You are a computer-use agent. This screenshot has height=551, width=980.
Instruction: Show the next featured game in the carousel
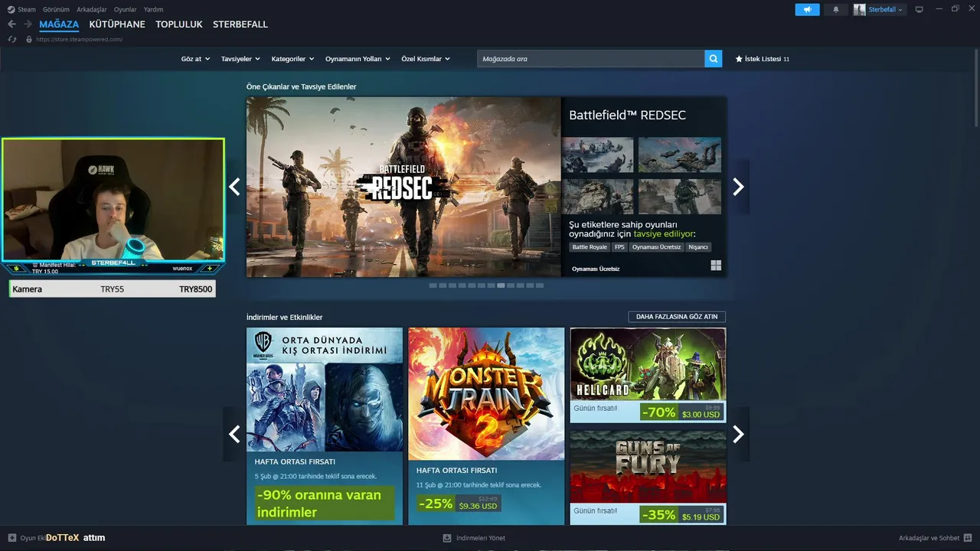(738, 187)
